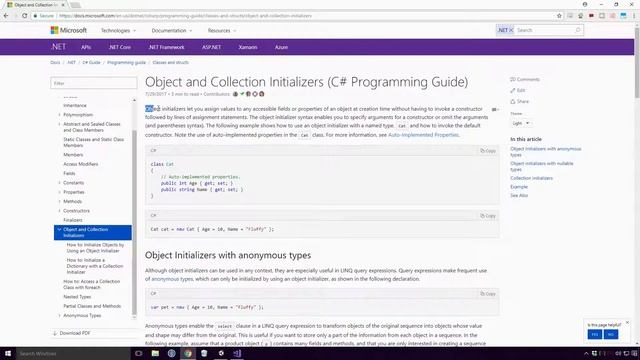Screen dimensions: 640x360
Task: Click into the Search input field
Action: (544, 30)
